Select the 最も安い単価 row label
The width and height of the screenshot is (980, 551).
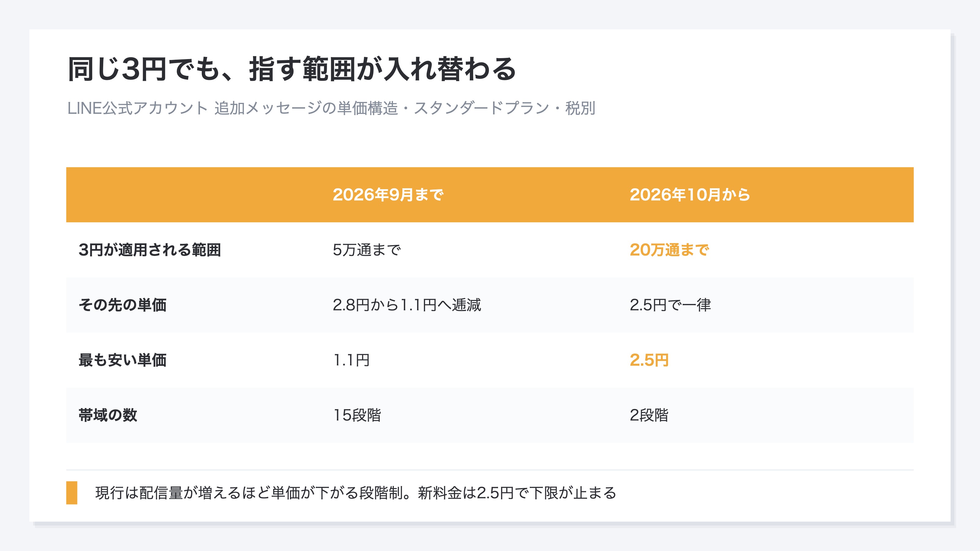[x=123, y=360]
